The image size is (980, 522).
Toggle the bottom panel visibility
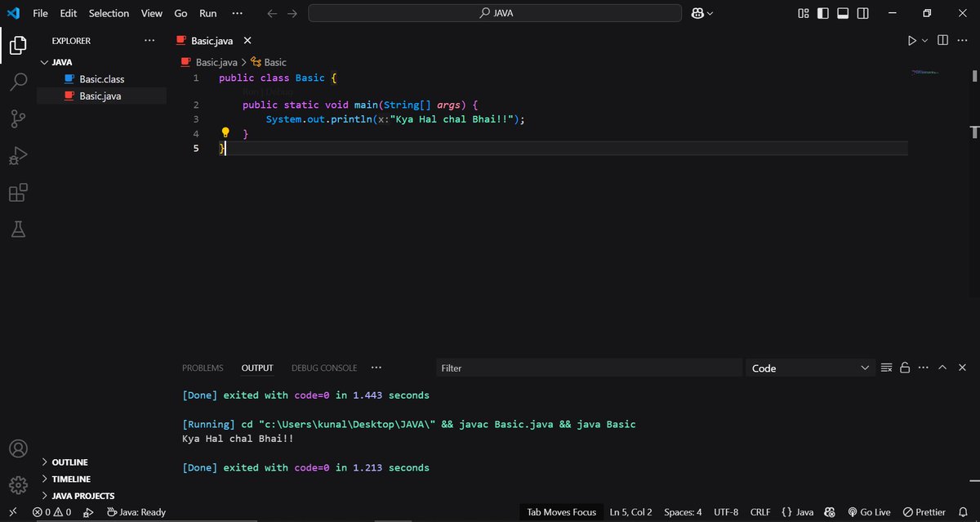tap(843, 13)
